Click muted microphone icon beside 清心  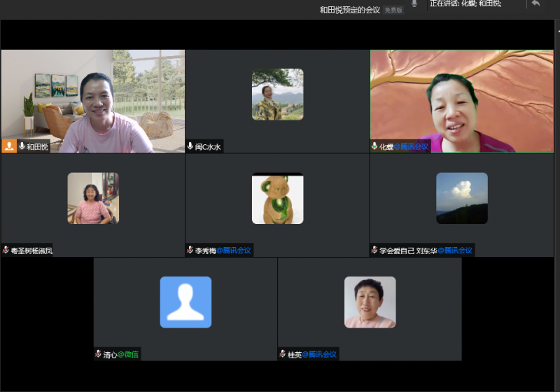tap(99, 354)
